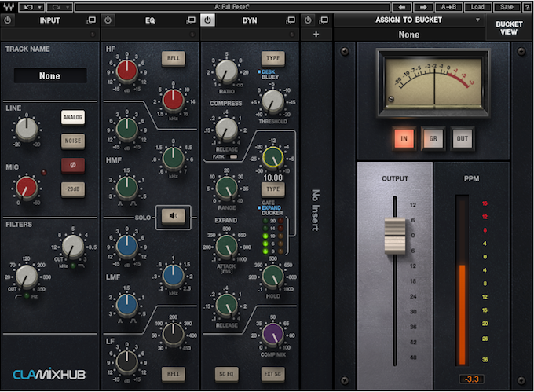Screen dimensions: 534x392
Task: Toggle the LF BELL button
Action: point(174,374)
